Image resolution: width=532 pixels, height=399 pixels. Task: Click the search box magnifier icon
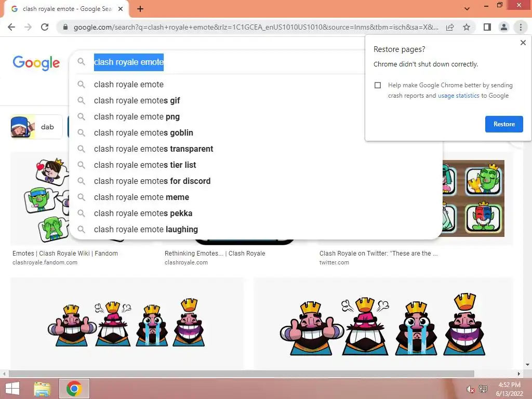81,62
